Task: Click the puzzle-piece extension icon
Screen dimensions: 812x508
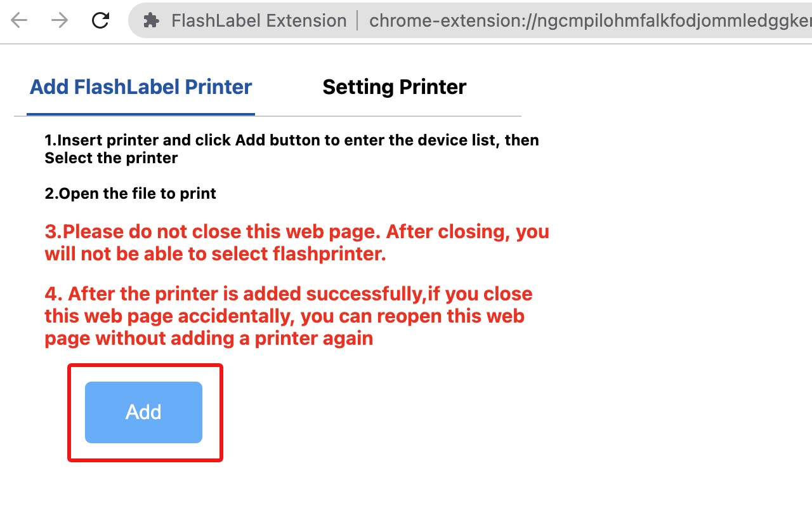Action: coord(150,20)
